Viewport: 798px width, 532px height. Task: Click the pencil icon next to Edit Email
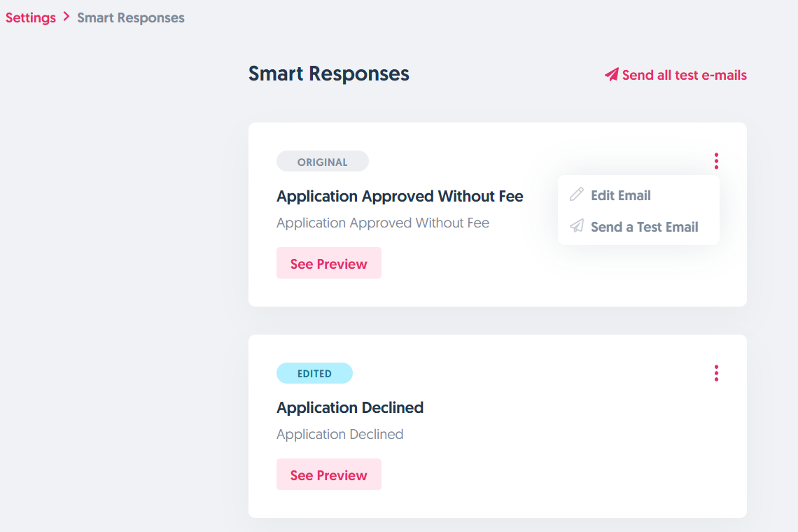(x=577, y=195)
